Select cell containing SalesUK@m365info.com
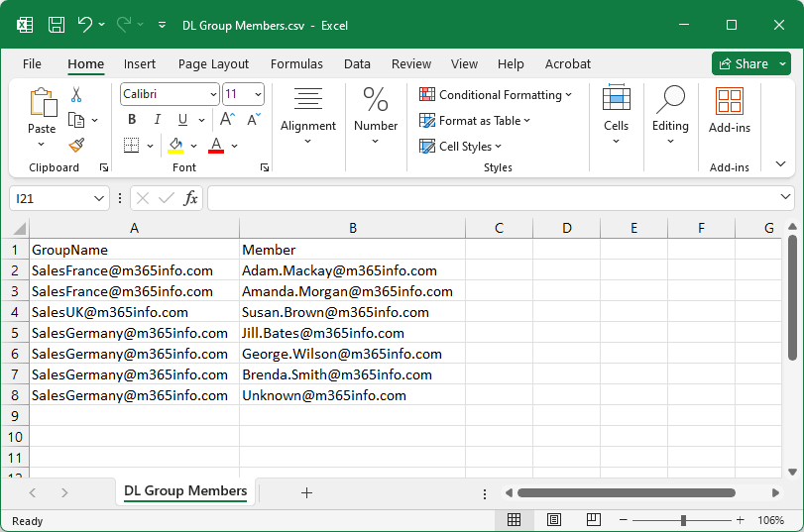804x532 pixels. pyautogui.click(x=135, y=312)
